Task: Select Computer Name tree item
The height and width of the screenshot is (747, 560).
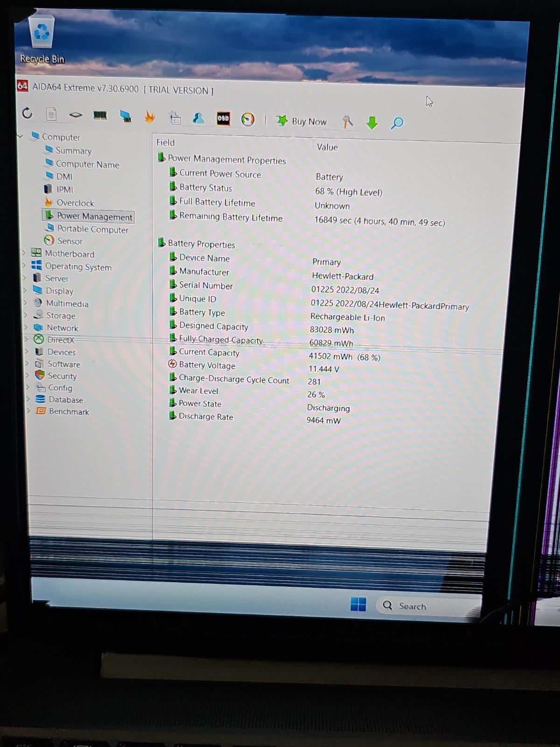Action: (87, 164)
